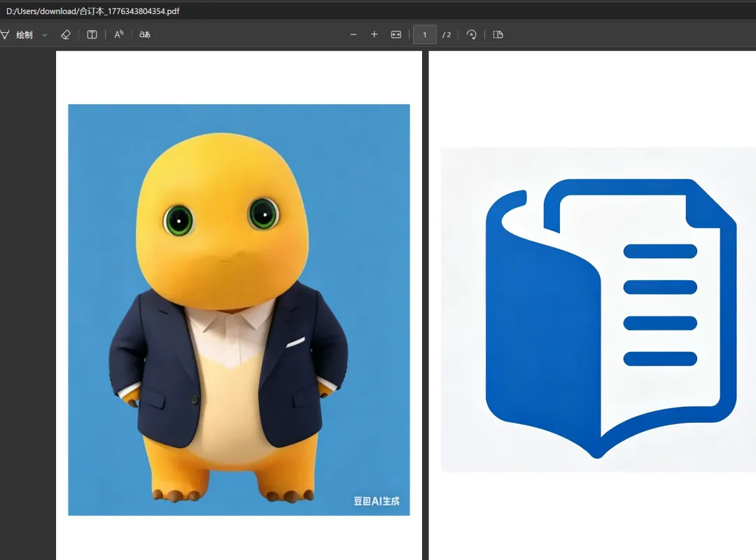This screenshot has height=560, width=756.
Task: Zoom in with the plus button
Action: coord(374,35)
